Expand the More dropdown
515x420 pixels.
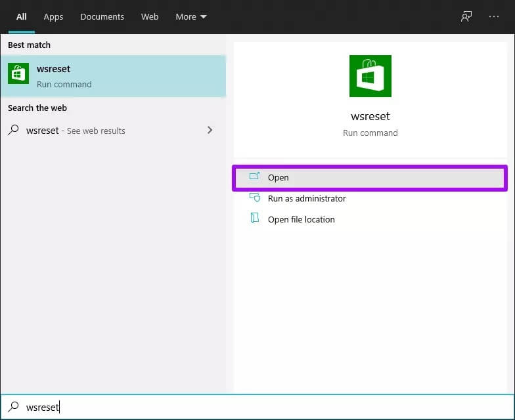tap(190, 17)
